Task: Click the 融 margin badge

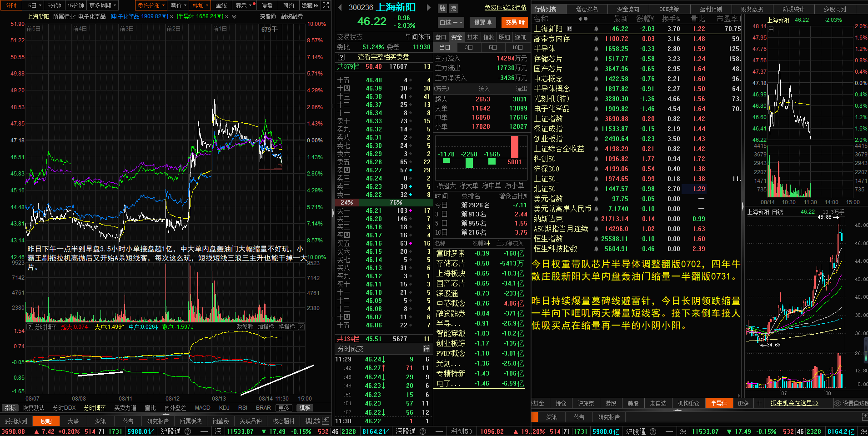Action: [442, 8]
